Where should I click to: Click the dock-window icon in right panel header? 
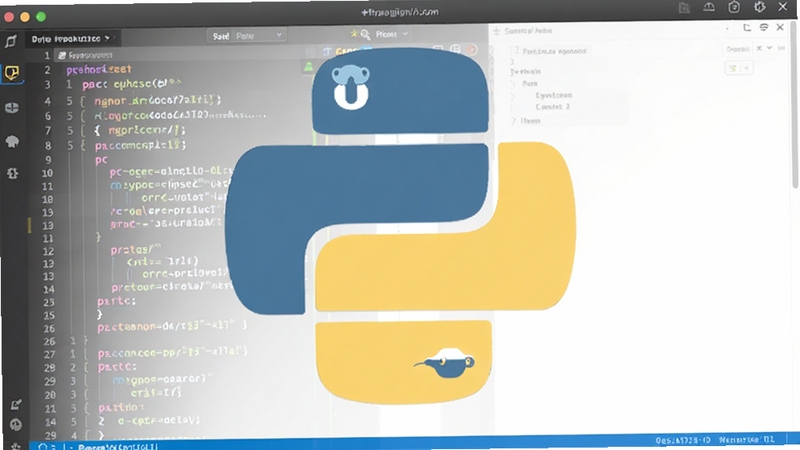pyautogui.click(x=747, y=28)
